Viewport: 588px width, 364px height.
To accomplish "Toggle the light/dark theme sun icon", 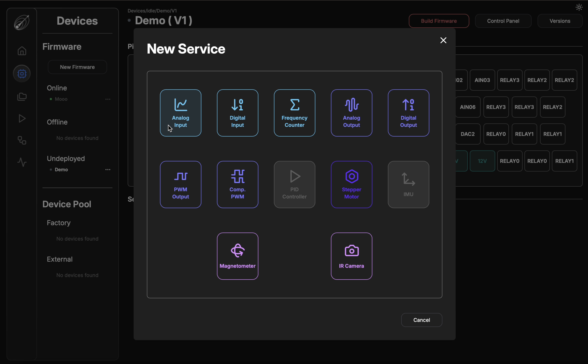I will pos(579,7).
